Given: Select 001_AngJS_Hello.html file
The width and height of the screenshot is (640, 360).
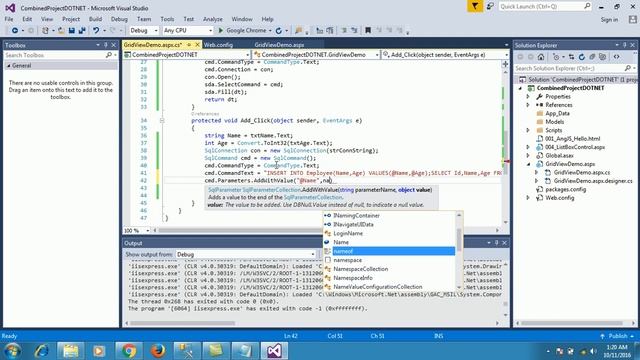Looking at the screenshot, I should pyautogui.click(x=573, y=139).
